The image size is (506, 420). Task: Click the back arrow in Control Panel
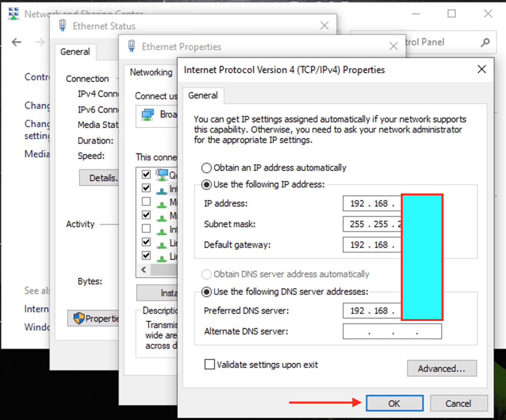(17, 42)
